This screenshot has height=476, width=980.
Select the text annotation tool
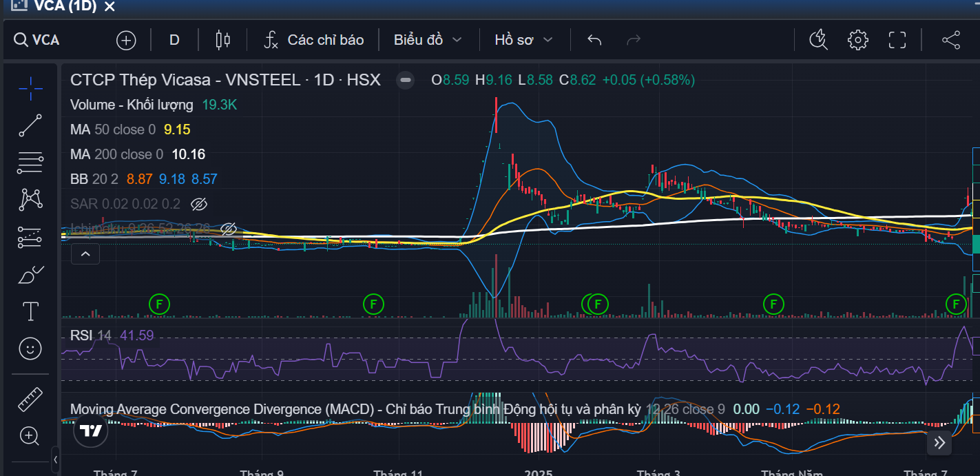pyautogui.click(x=30, y=312)
